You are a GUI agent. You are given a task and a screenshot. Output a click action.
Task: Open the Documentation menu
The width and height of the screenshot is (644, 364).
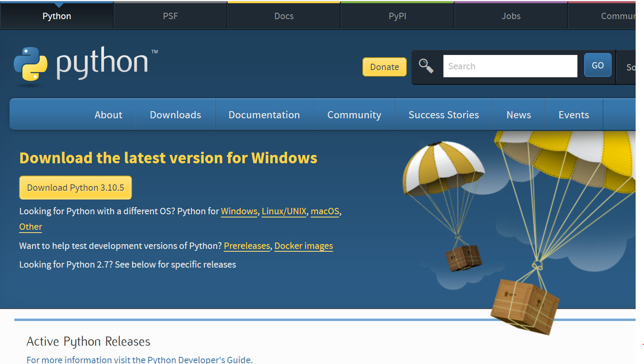coord(264,115)
